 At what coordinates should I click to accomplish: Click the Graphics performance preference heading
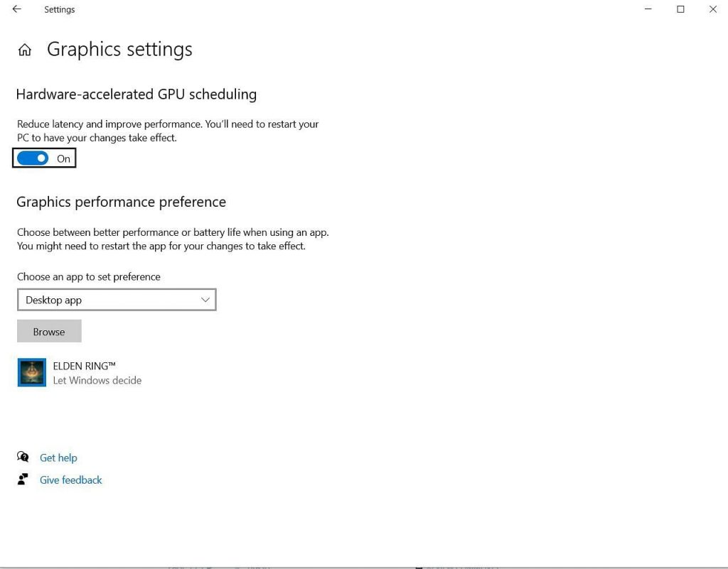pos(121,202)
